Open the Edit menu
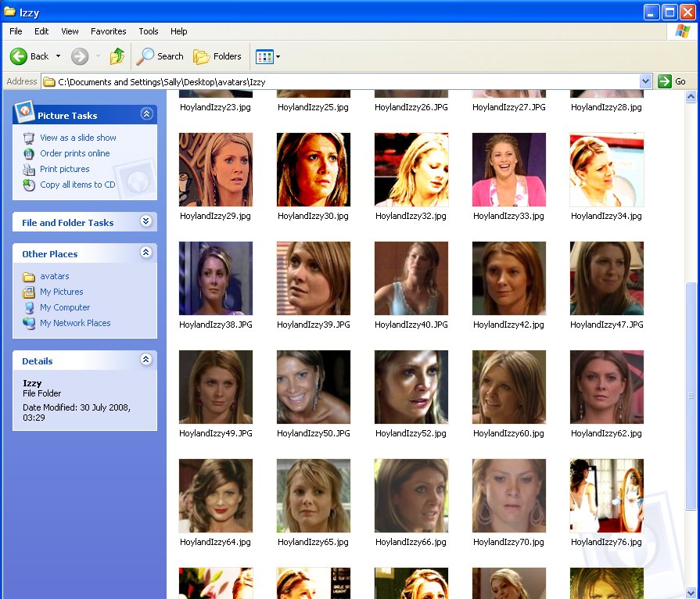The image size is (700, 599). click(41, 31)
